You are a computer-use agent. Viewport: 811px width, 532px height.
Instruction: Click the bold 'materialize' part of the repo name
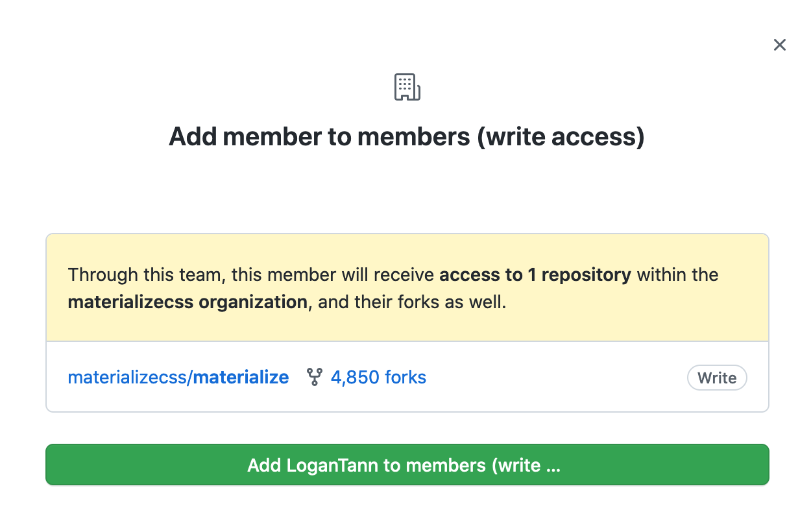[x=241, y=377]
